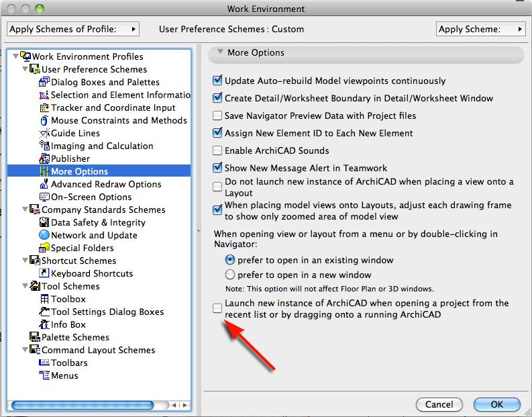Click the Company Standards Schemes icon

coord(35,210)
